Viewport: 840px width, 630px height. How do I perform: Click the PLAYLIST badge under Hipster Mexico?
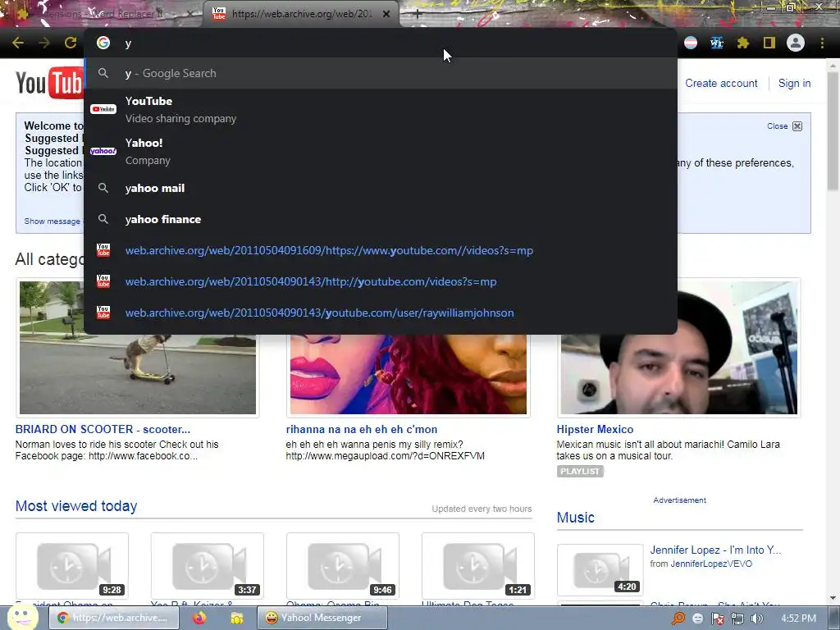click(x=580, y=471)
